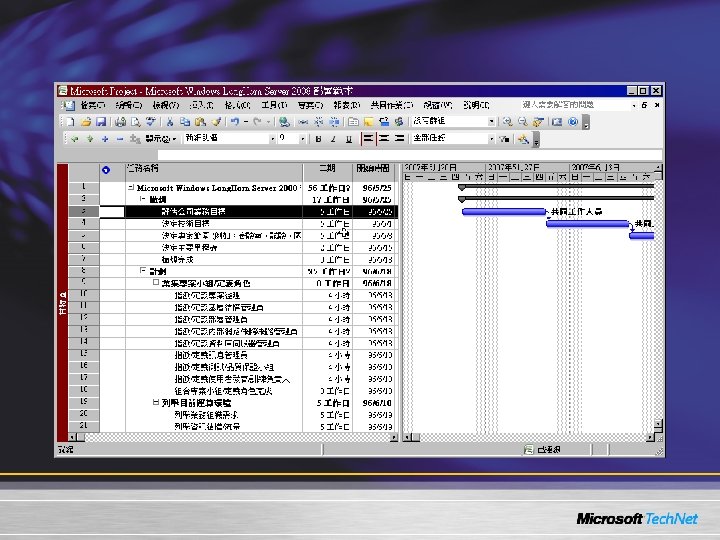Viewport: 720px width, 540px height.
Task: Open the grouping combo box in standard toolbar
Action: 453,121
